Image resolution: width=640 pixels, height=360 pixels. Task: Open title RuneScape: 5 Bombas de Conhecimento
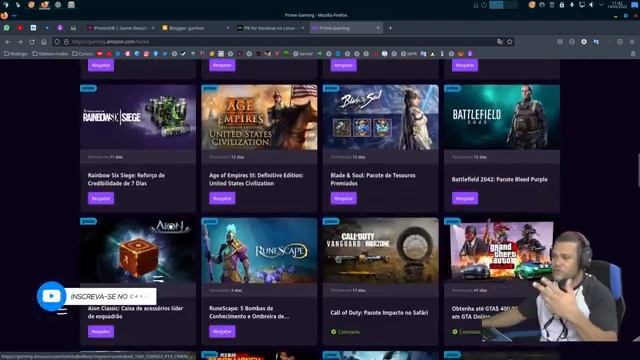pos(249,312)
